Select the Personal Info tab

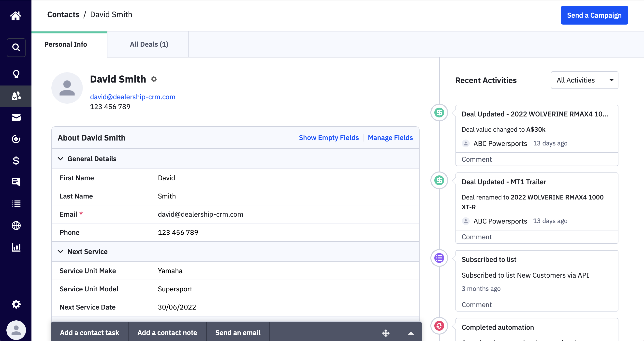tap(65, 44)
